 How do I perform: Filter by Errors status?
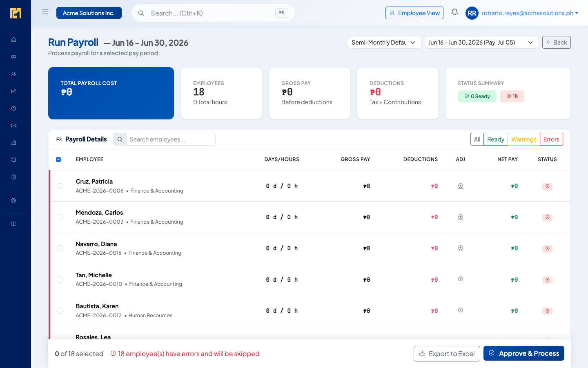pyautogui.click(x=551, y=139)
